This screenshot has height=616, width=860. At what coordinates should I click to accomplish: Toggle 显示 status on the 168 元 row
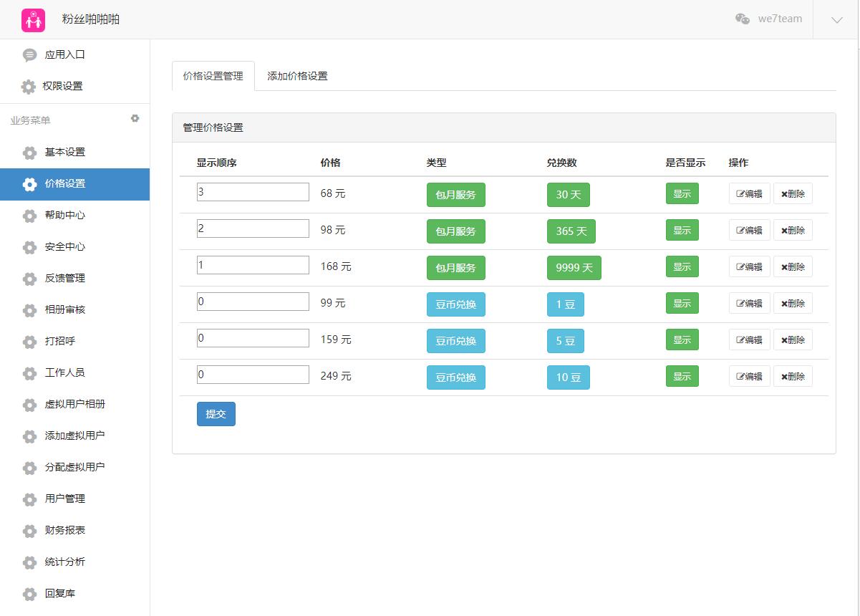coord(682,267)
